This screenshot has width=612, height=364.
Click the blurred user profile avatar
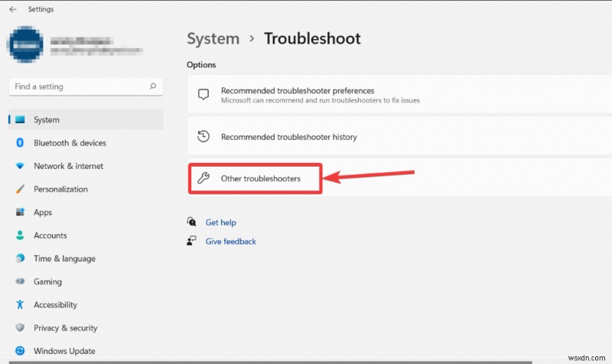coord(26,44)
